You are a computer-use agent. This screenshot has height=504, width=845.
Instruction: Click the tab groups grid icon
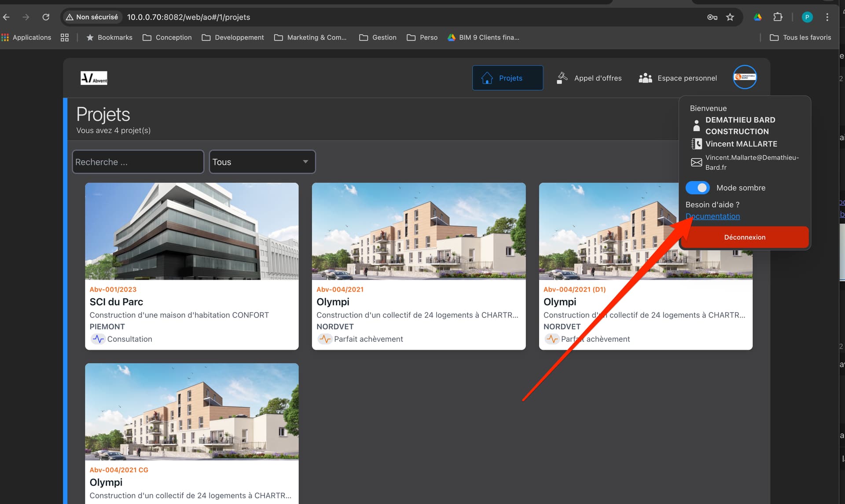point(65,37)
